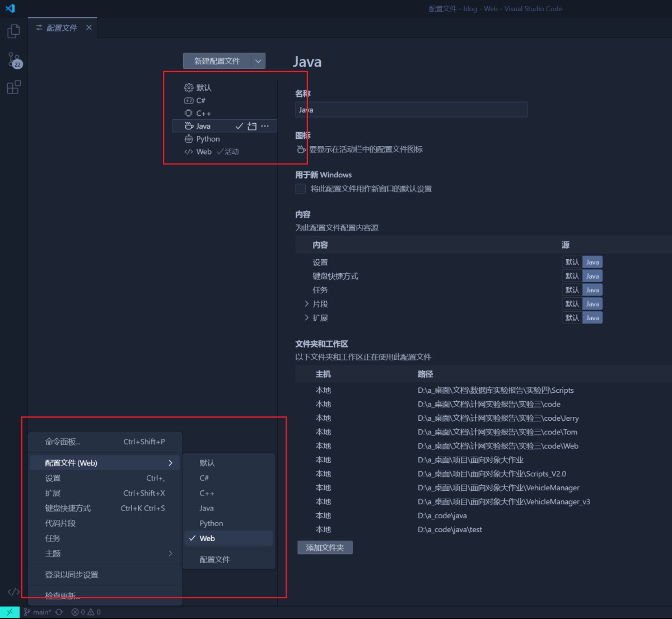Open more actions for the Java profile row
Image resolution: width=672 pixels, height=619 pixels.
[265, 126]
